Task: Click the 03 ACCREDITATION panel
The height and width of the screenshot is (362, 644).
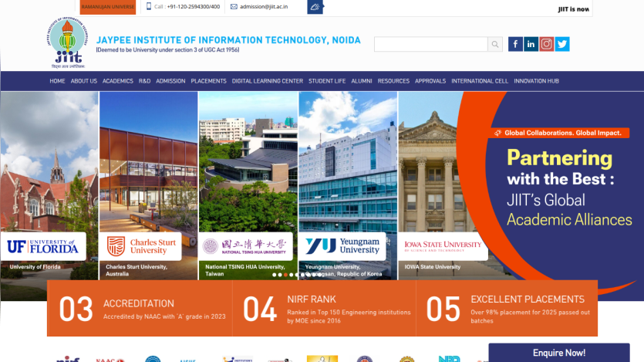Action: tap(140, 308)
